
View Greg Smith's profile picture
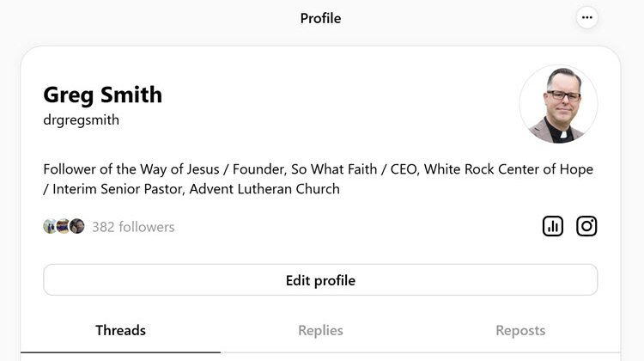click(x=558, y=104)
